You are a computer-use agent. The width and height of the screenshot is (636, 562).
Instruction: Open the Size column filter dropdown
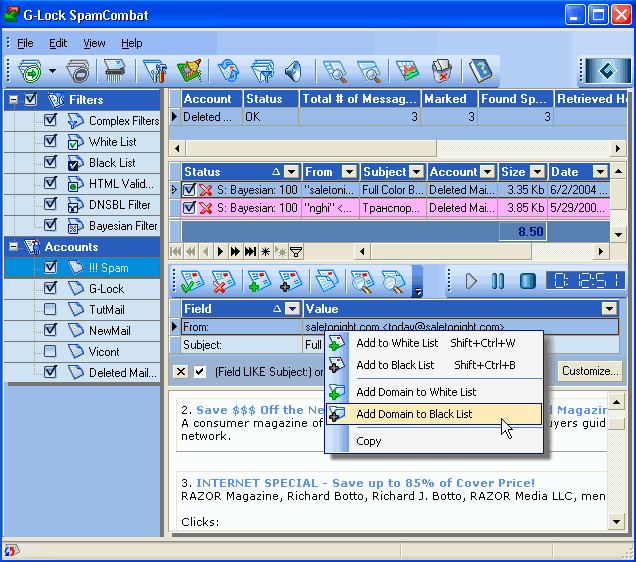(537, 172)
